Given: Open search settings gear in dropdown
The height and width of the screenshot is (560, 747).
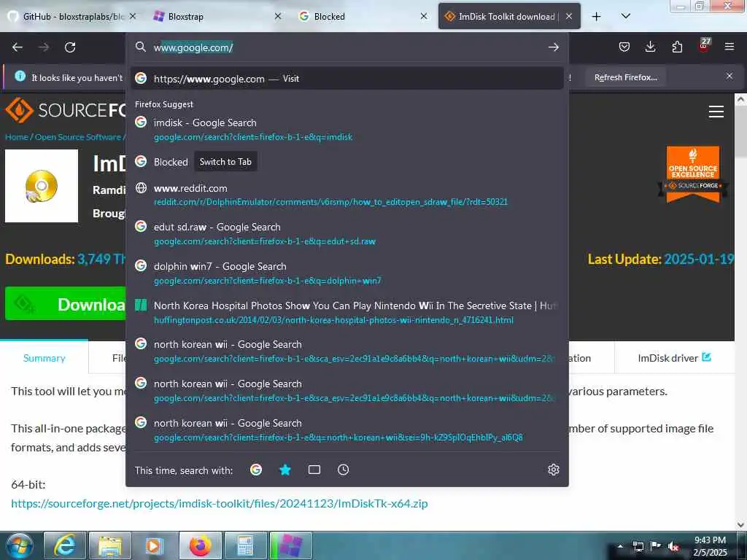Looking at the screenshot, I should click(x=553, y=470).
